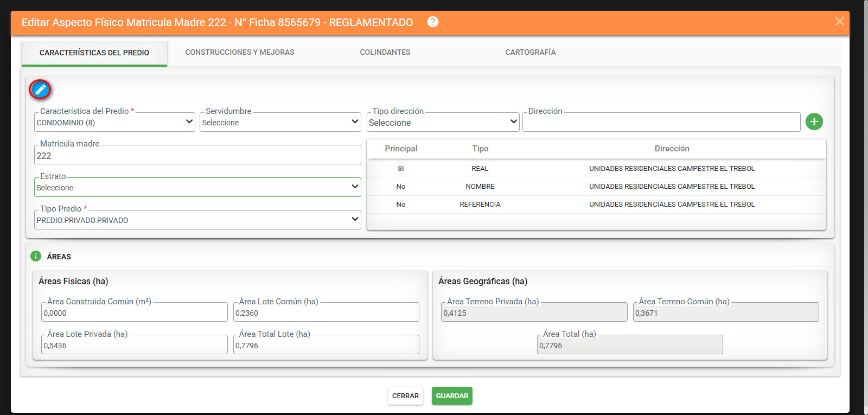The width and height of the screenshot is (868, 415).
Task: Click the blue pencil edit icon
Action: point(40,90)
